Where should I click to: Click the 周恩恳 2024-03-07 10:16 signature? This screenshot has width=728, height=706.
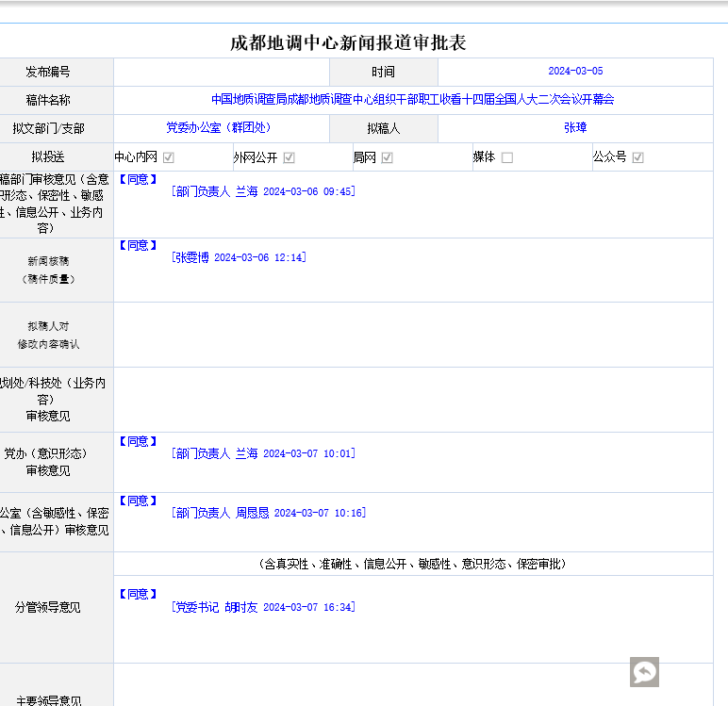[x=269, y=513]
